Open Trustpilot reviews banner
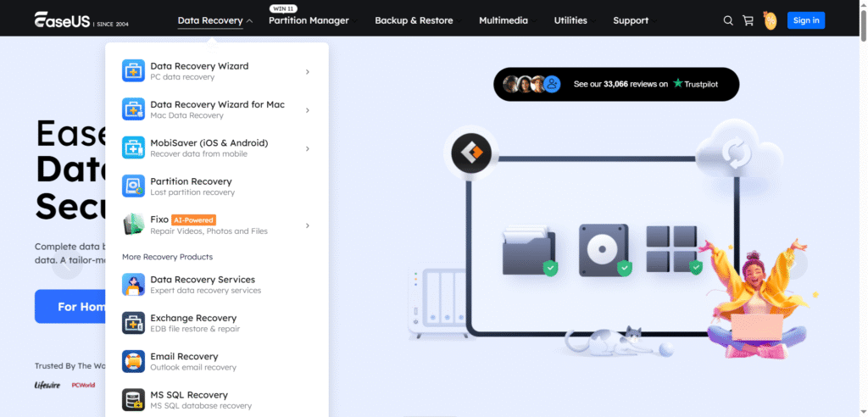Viewport: 868px width, 417px height. tap(616, 84)
